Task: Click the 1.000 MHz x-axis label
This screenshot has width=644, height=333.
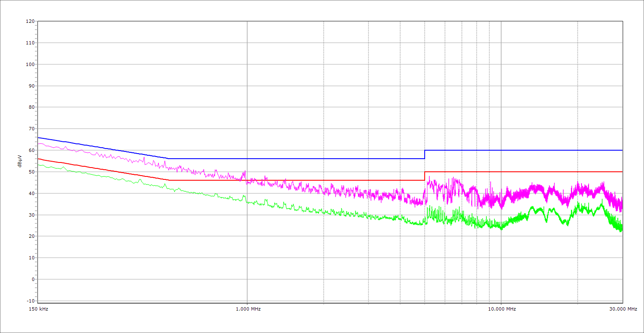Action: pos(248,309)
